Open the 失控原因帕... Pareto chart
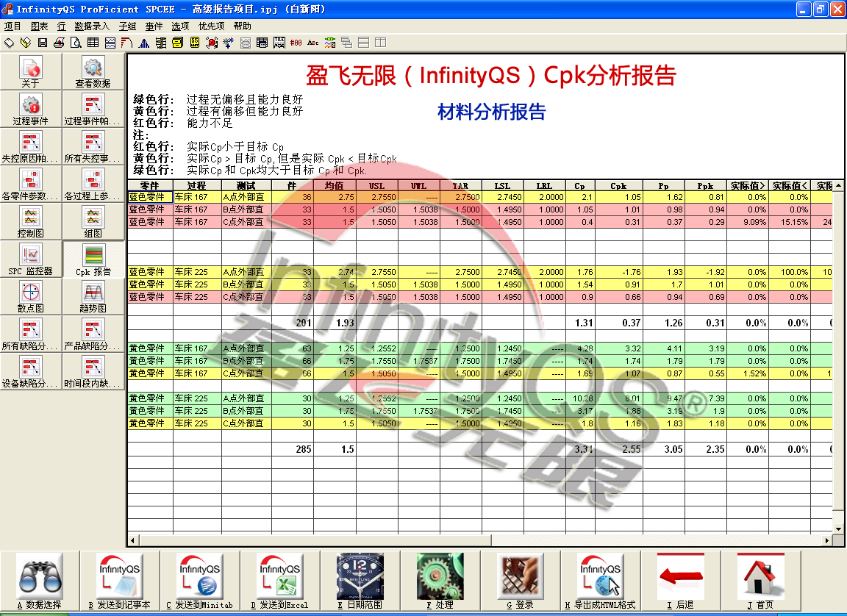Screen dimensions: 847x616 tap(31, 146)
